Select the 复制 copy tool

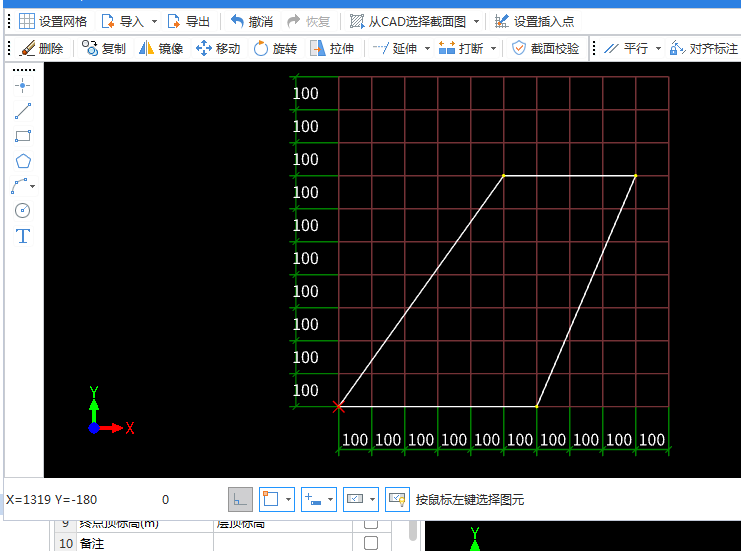(x=103, y=48)
